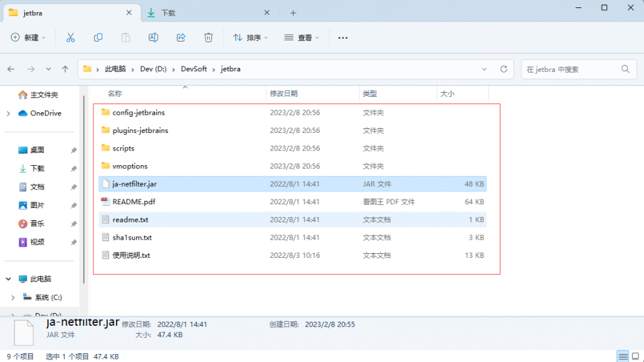Select the scripts folder icon

click(105, 148)
